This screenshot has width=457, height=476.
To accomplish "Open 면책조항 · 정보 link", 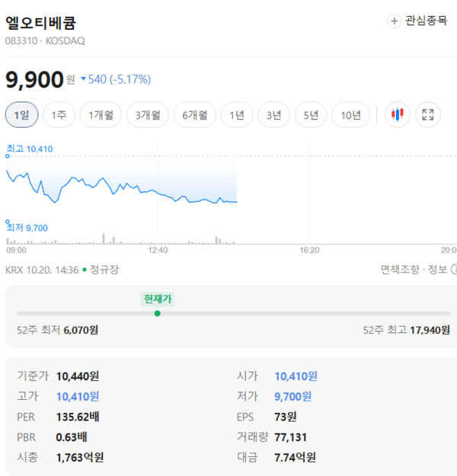I will pyautogui.click(x=414, y=270).
